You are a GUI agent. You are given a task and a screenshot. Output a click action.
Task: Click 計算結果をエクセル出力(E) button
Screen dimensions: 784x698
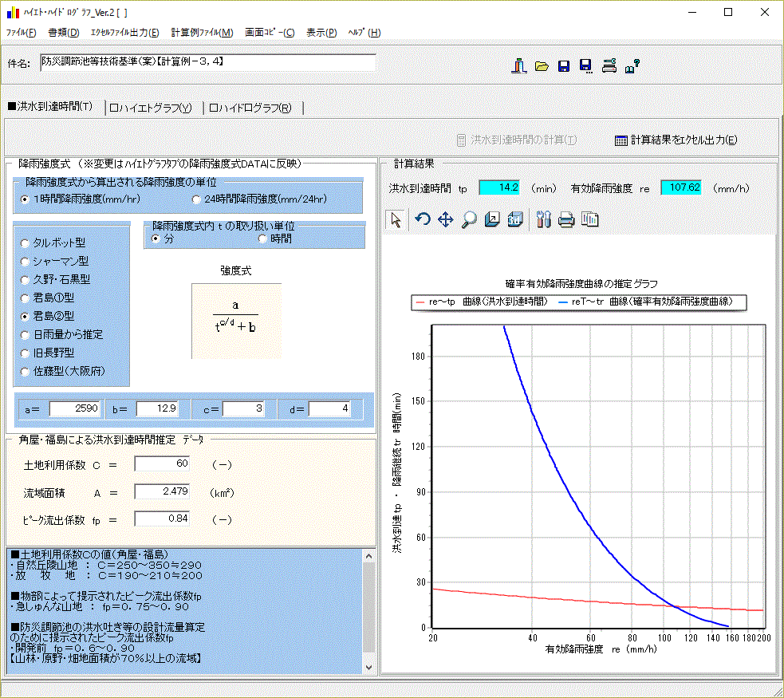pyautogui.click(x=676, y=140)
